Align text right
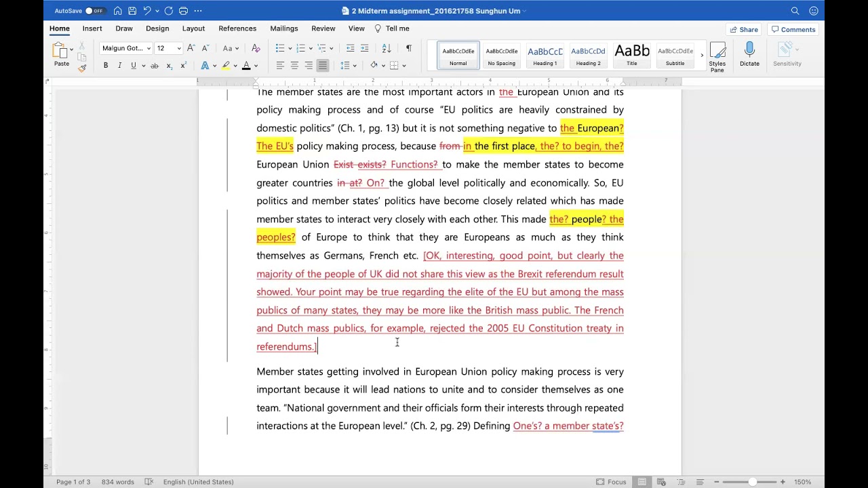The width and height of the screenshot is (868, 488). (309, 66)
